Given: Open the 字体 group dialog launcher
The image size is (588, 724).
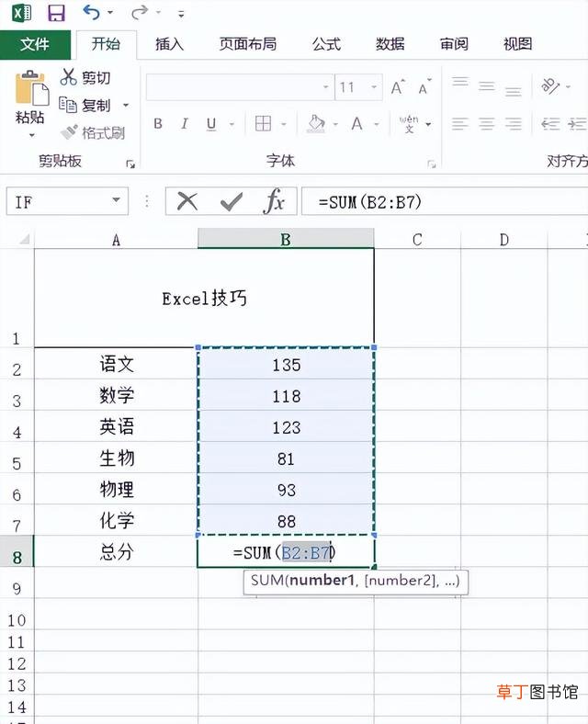Looking at the screenshot, I should tap(432, 164).
